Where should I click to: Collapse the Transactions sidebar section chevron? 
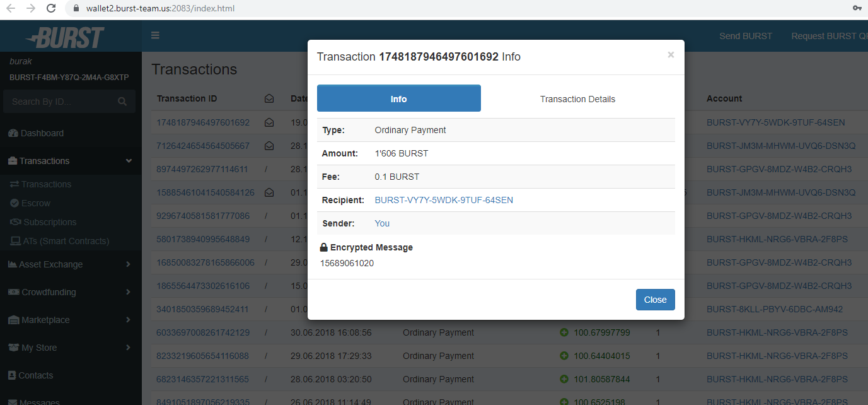(x=129, y=161)
